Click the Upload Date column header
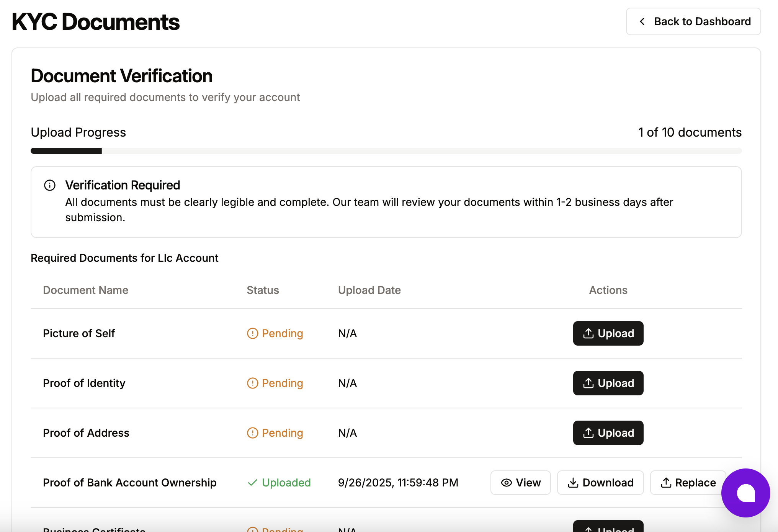Image resolution: width=778 pixels, height=532 pixels. point(369,290)
